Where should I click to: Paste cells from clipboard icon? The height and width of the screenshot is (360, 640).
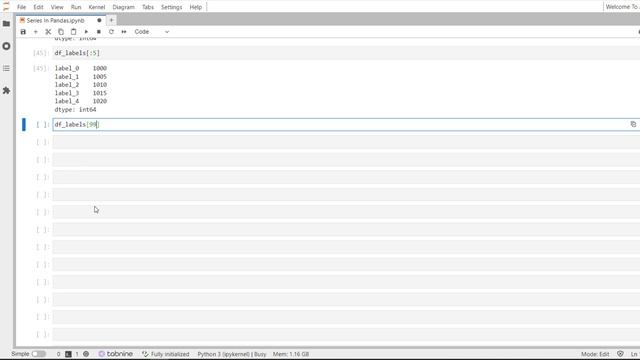(x=73, y=32)
